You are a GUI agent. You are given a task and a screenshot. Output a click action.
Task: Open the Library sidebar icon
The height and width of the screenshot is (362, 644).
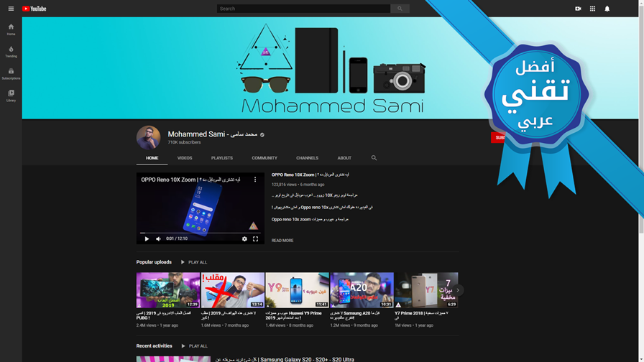(x=11, y=96)
